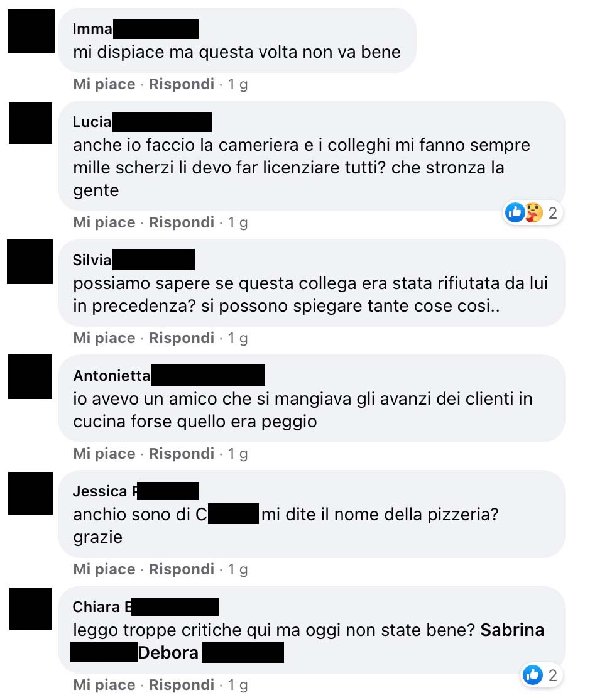The image size is (612, 700).
Task: Open the thumbs-up reaction on Lucia's comment
Action: [514, 212]
